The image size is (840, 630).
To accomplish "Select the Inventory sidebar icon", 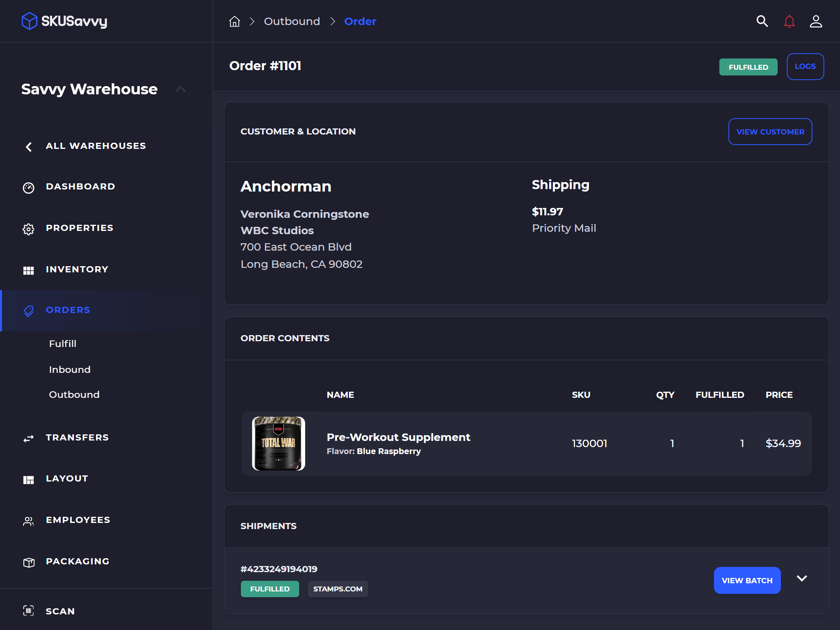I will point(28,270).
